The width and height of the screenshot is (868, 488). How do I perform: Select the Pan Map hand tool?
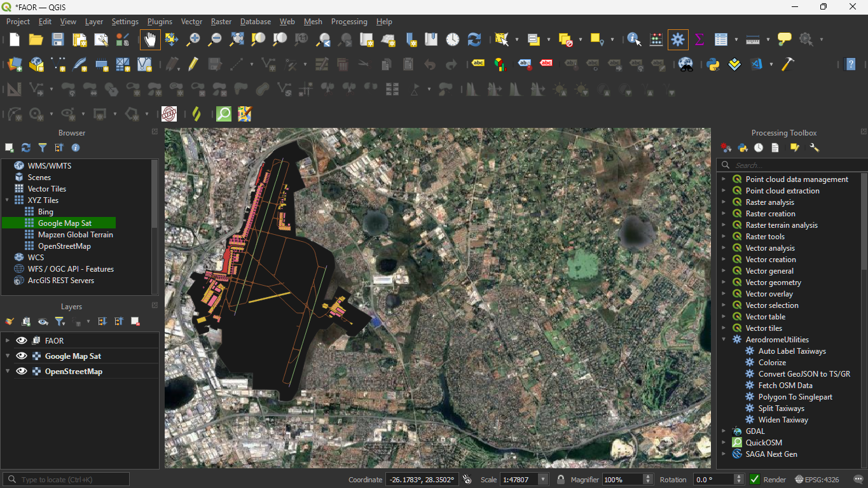click(150, 39)
